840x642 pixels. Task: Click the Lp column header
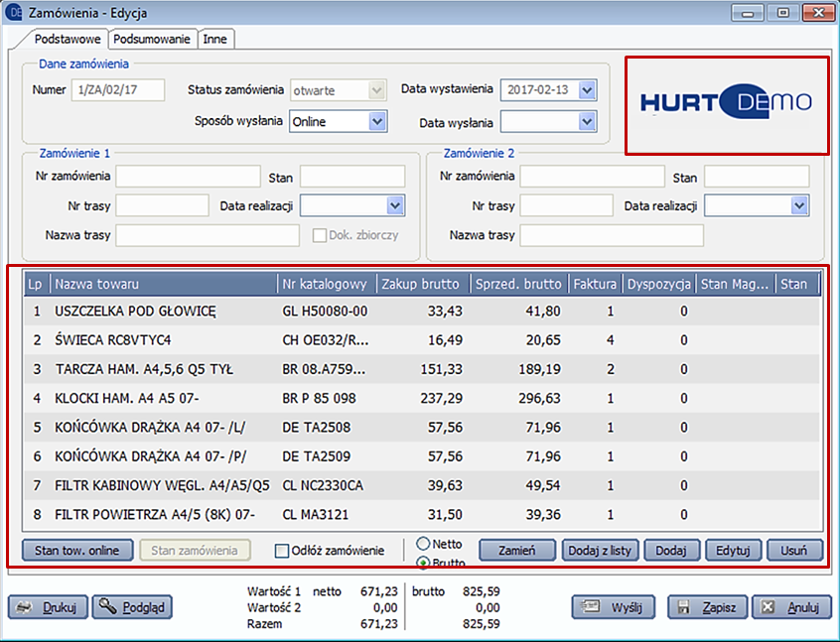37,284
